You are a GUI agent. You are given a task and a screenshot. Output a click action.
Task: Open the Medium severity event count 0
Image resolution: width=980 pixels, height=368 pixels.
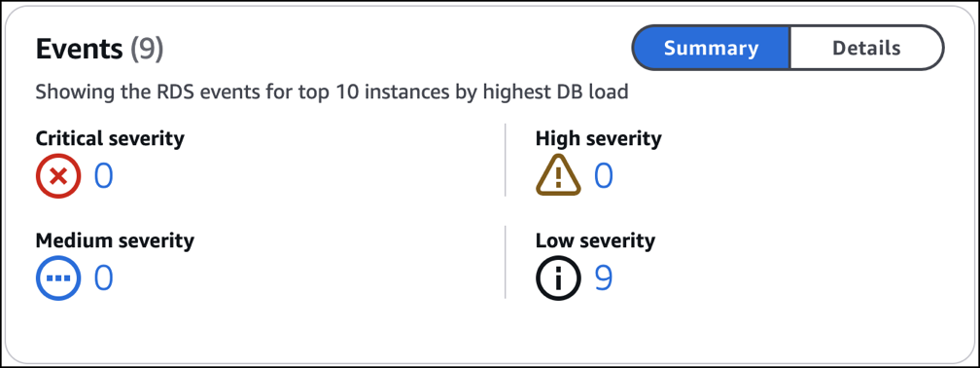(104, 277)
